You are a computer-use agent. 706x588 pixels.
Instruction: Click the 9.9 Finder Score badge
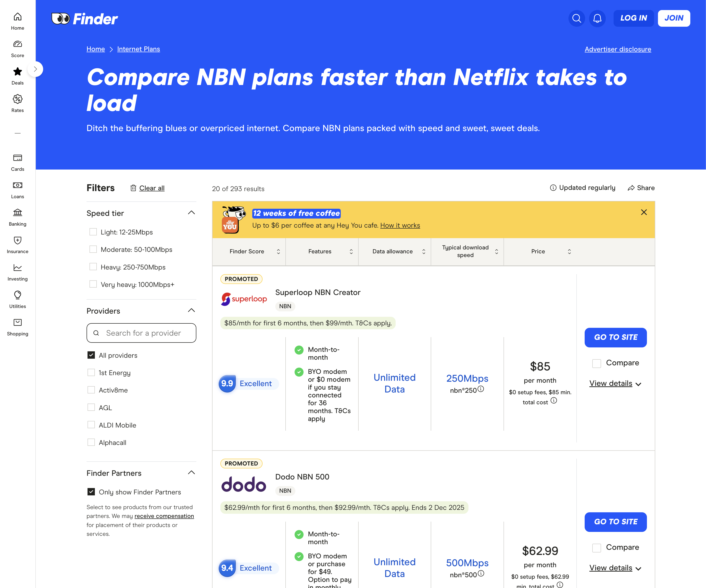(227, 383)
